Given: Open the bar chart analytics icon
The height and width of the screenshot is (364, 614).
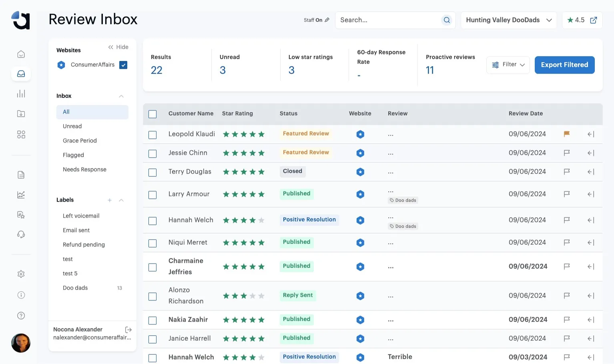Looking at the screenshot, I should tap(21, 94).
